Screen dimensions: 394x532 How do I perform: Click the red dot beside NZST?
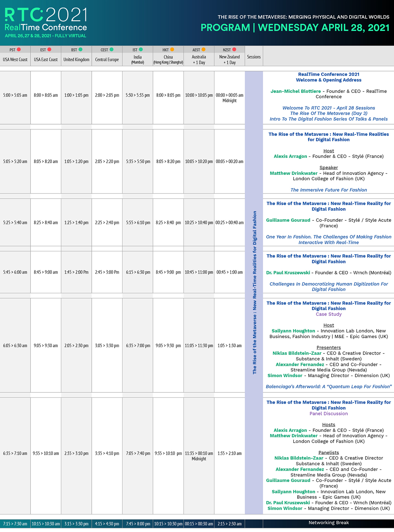[x=234, y=50]
